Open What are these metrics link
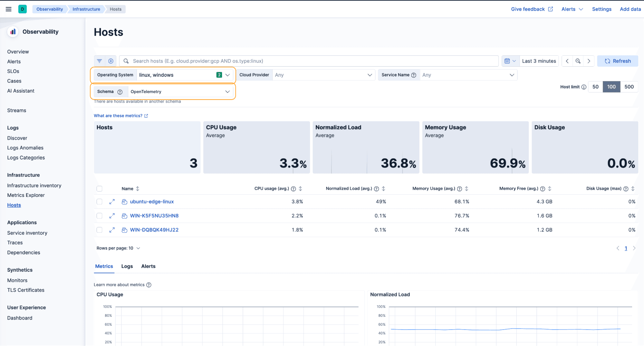This screenshot has width=644, height=346. point(121,116)
